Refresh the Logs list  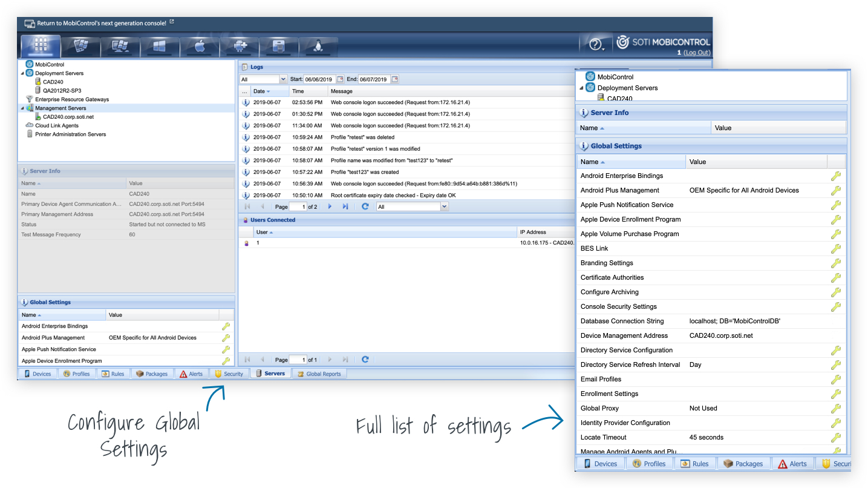coord(365,206)
